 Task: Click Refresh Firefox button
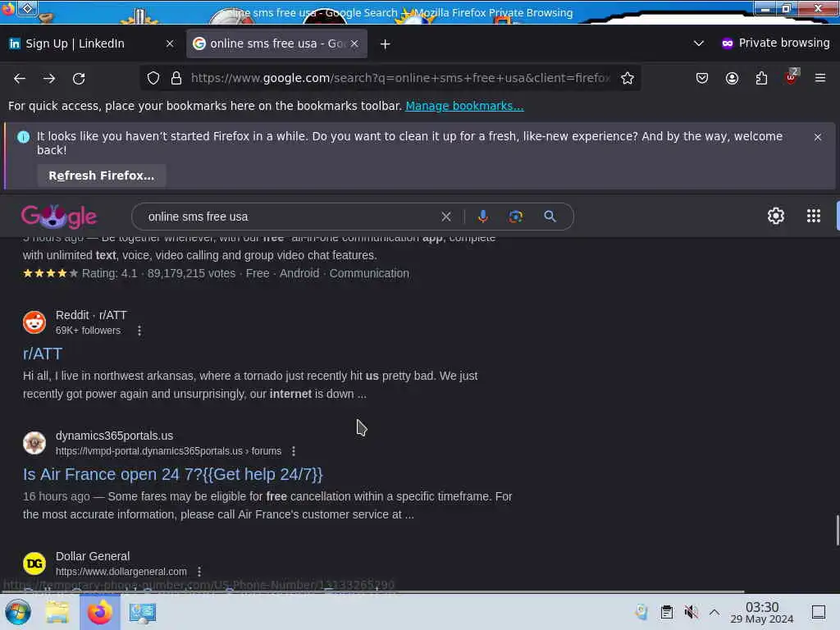101,176
